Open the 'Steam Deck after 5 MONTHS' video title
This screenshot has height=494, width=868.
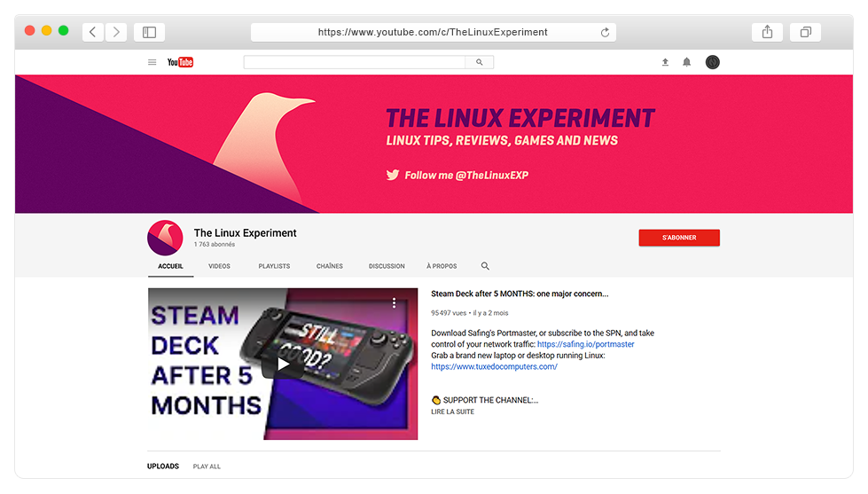point(520,294)
